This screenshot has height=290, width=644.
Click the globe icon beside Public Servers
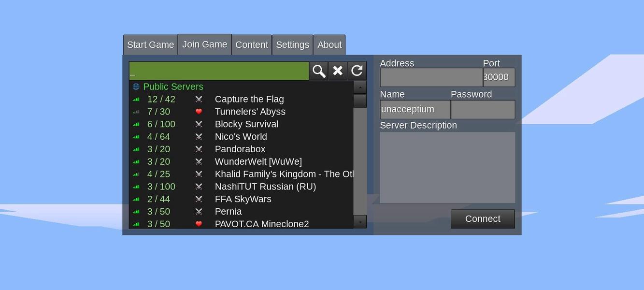coord(136,87)
